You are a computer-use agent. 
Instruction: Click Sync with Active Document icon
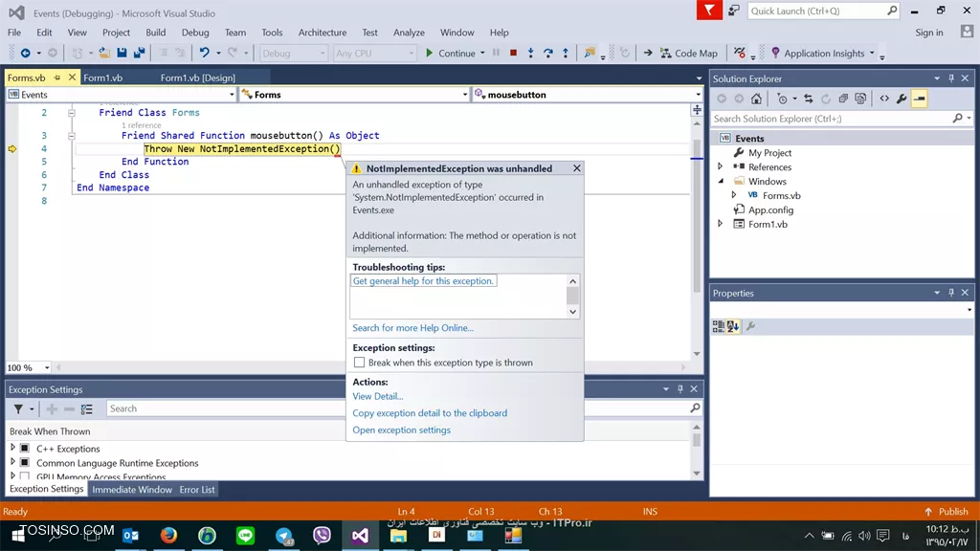coord(808,99)
